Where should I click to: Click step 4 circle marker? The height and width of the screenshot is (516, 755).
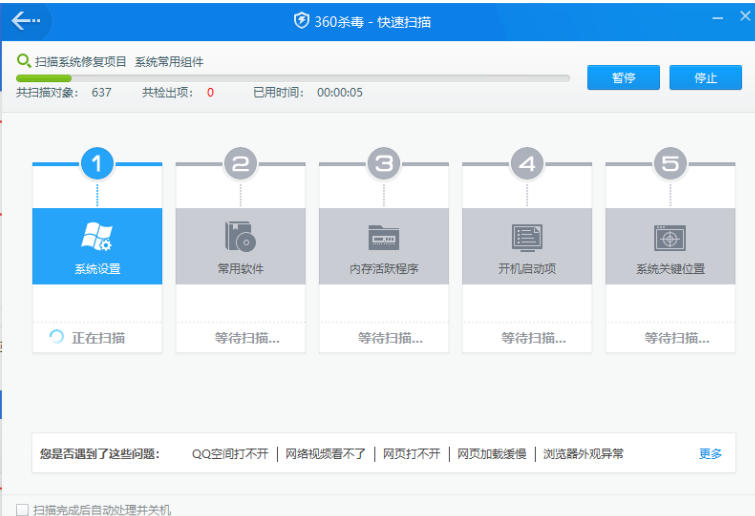pos(527,164)
